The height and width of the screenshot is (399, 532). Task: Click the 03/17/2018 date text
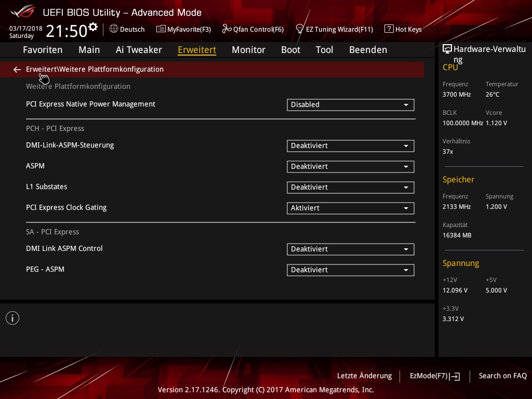coord(26,28)
